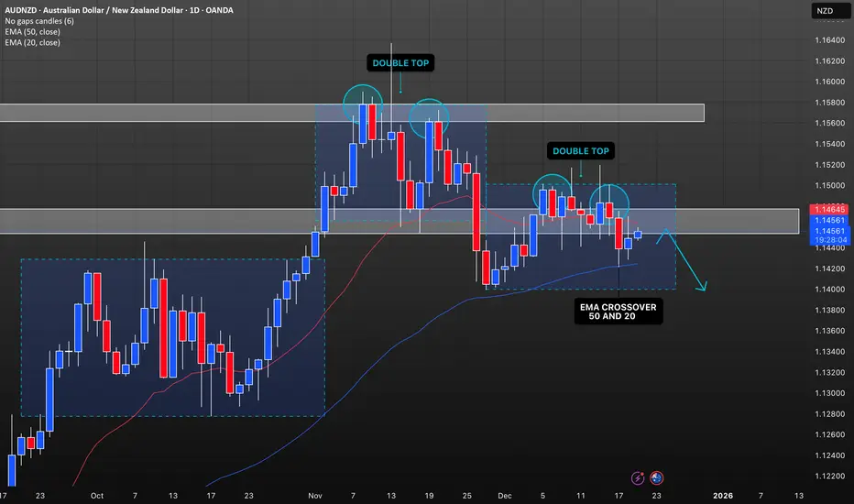Click the 1.12200 price axis value
The image size is (854, 504).
(829, 477)
